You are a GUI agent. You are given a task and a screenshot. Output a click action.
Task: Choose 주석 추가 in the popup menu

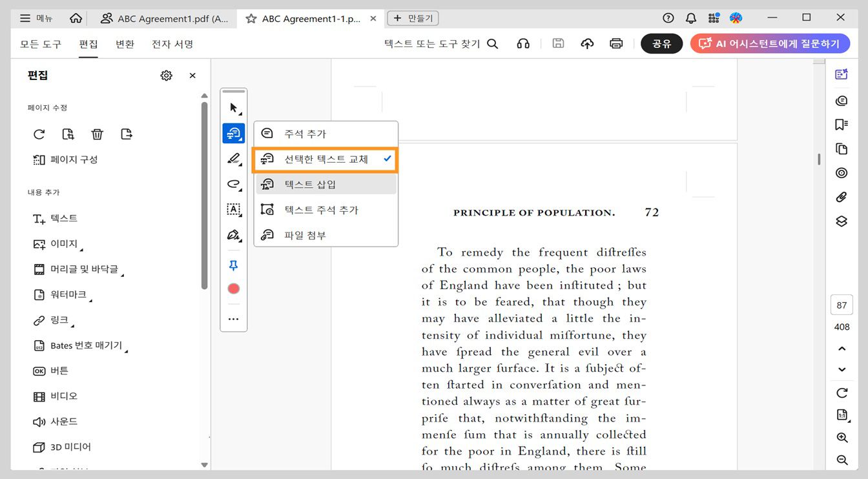325,133
